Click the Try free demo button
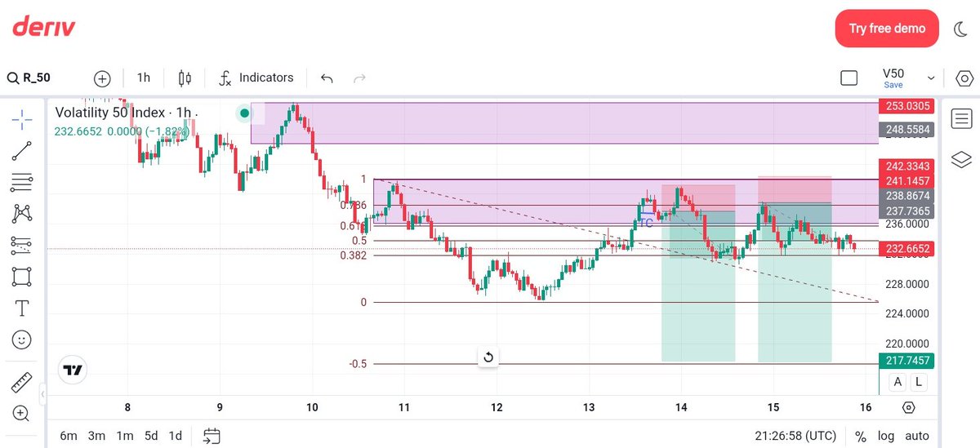The image size is (980, 448). (x=888, y=29)
